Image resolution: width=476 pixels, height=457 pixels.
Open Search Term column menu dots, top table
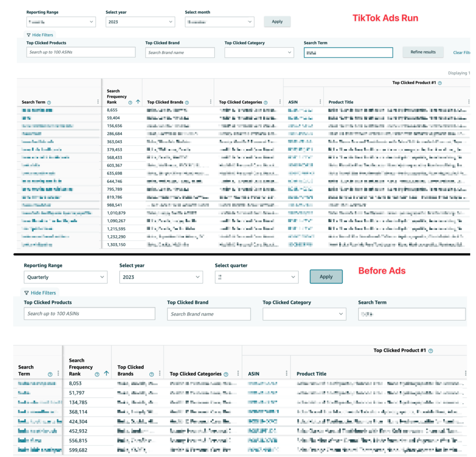[x=98, y=102]
